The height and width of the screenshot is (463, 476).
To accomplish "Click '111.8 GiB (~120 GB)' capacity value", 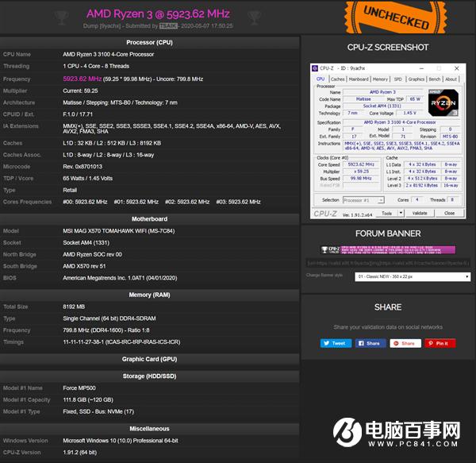I will click(x=88, y=399).
